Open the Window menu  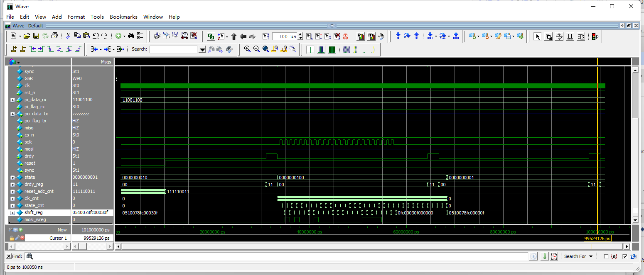pos(153,17)
